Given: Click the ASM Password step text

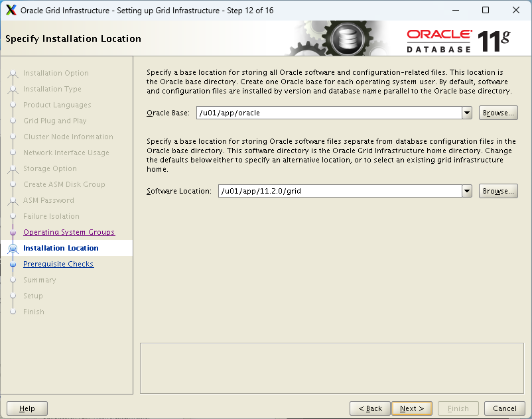Looking at the screenshot, I should pos(48,201).
